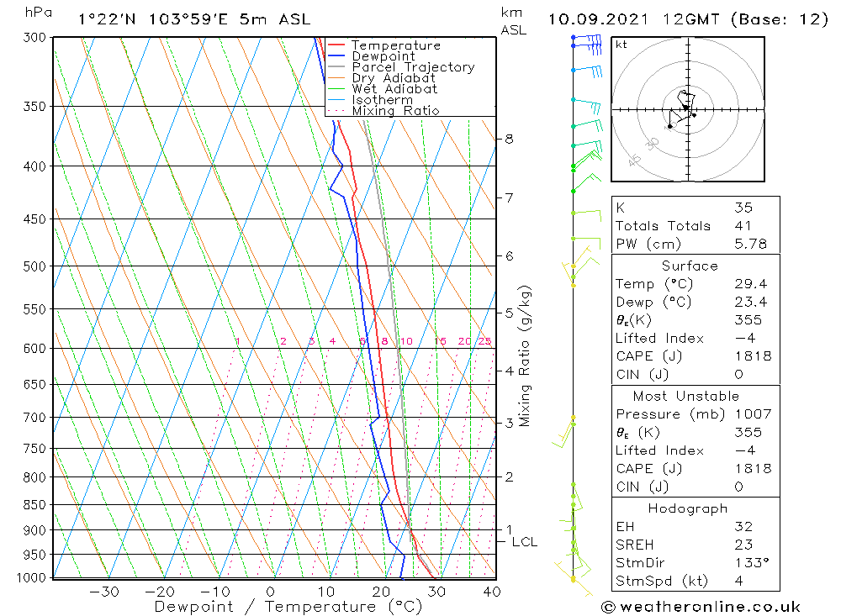Click the StmDir value 133°
The height and width of the screenshot is (616, 841).
tap(752, 563)
